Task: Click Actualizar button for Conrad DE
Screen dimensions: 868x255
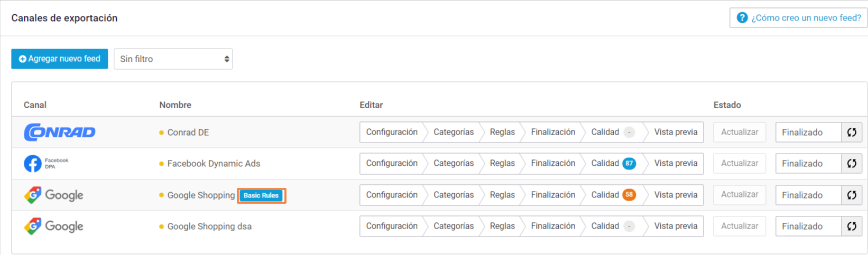Action: (740, 132)
